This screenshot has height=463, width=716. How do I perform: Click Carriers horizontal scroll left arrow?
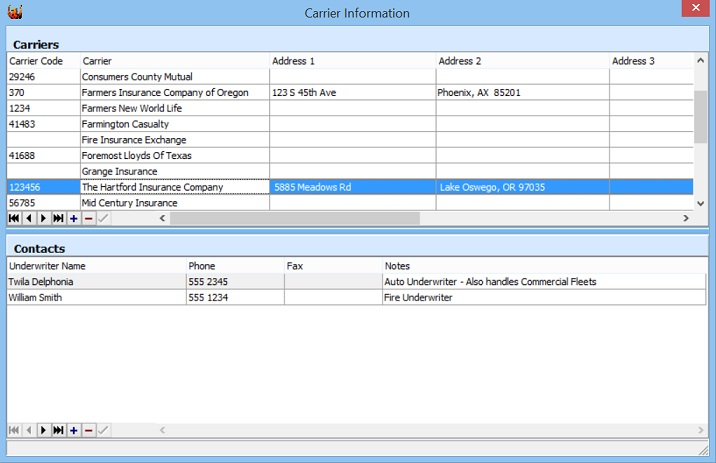162,218
